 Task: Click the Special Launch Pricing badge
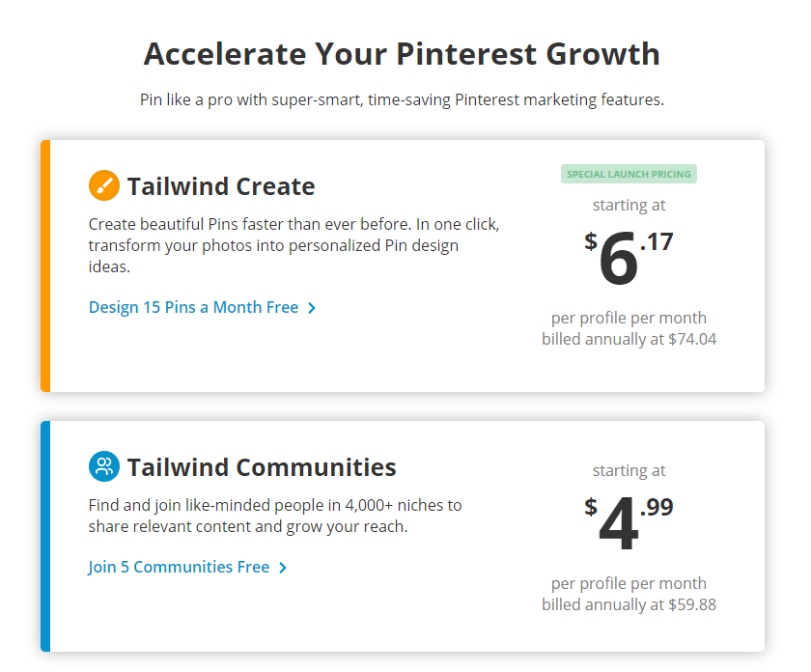click(x=629, y=174)
